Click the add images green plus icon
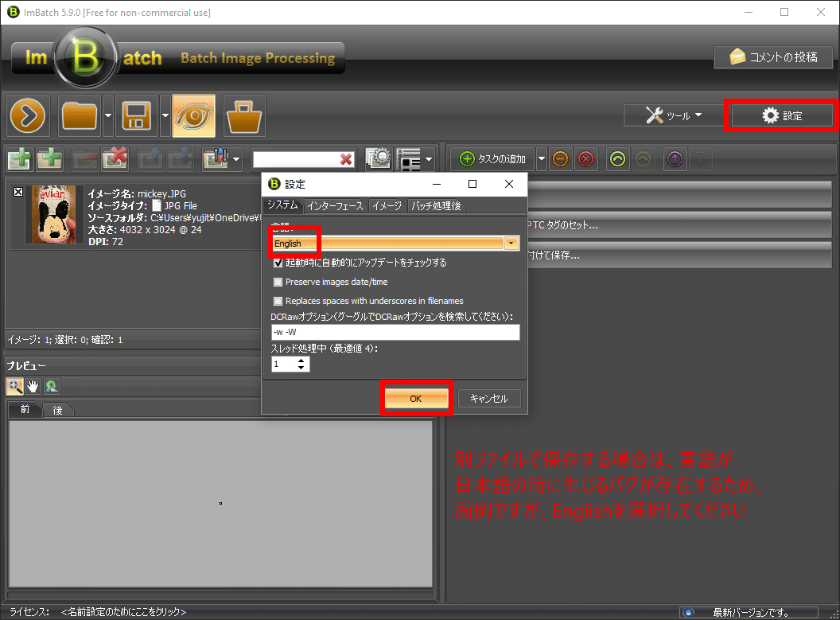 [21, 159]
